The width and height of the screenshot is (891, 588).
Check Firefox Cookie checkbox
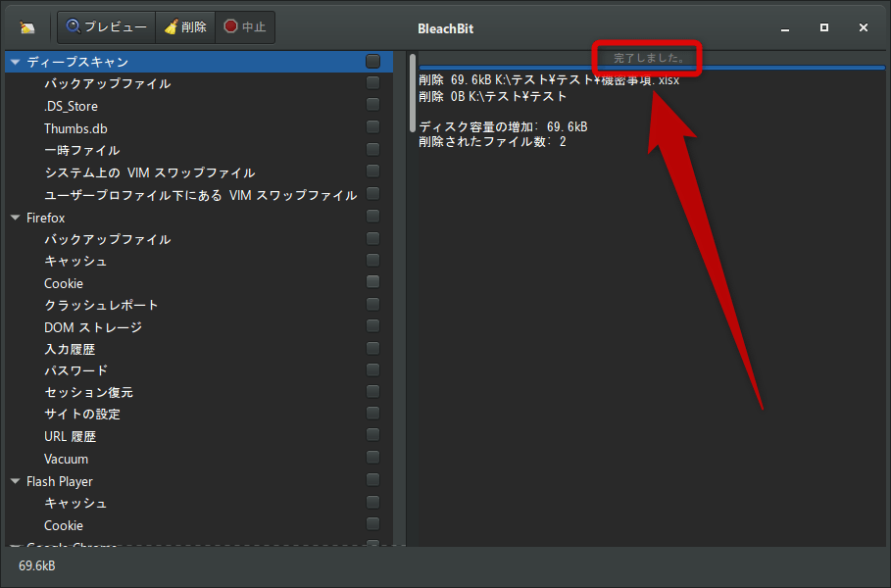[372, 282]
